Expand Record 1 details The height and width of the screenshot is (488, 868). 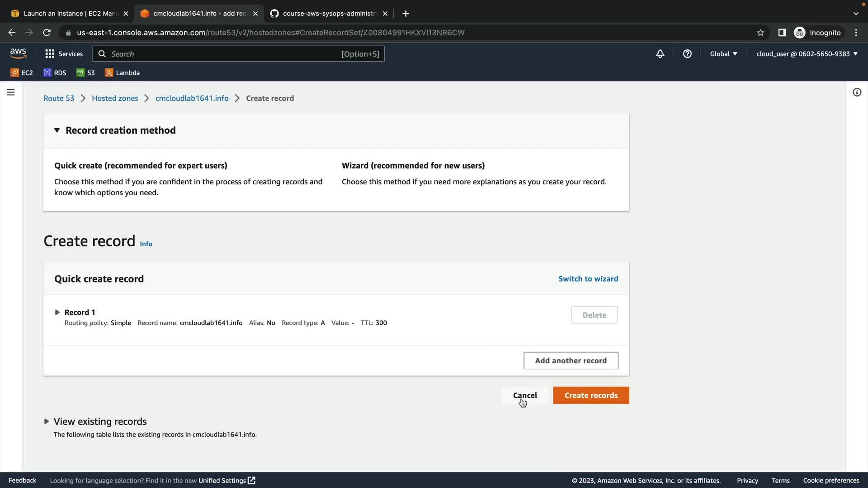(57, 312)
